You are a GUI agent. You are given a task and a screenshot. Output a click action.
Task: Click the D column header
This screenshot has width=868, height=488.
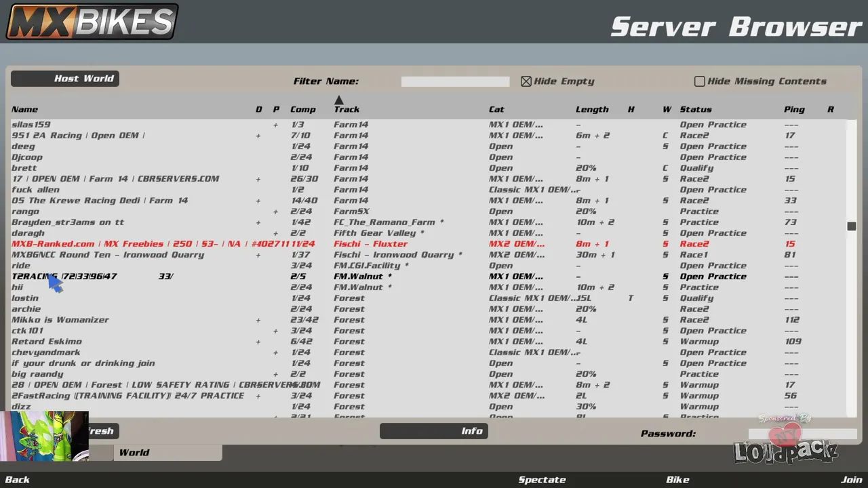[x=258, y=109]
